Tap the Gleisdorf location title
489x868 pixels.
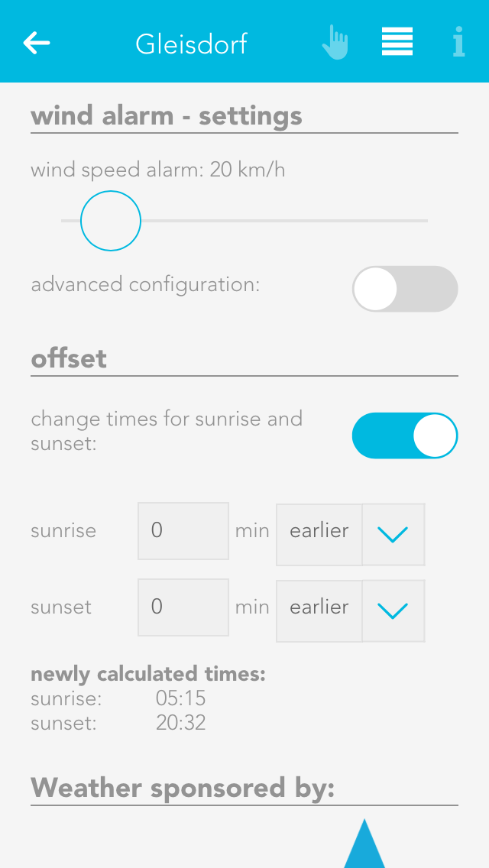[191, 44]
